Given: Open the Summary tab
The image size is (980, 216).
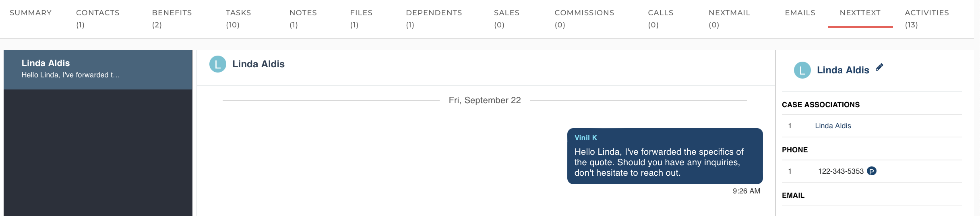Looking at the screenshot, I should tap(31, 13).
